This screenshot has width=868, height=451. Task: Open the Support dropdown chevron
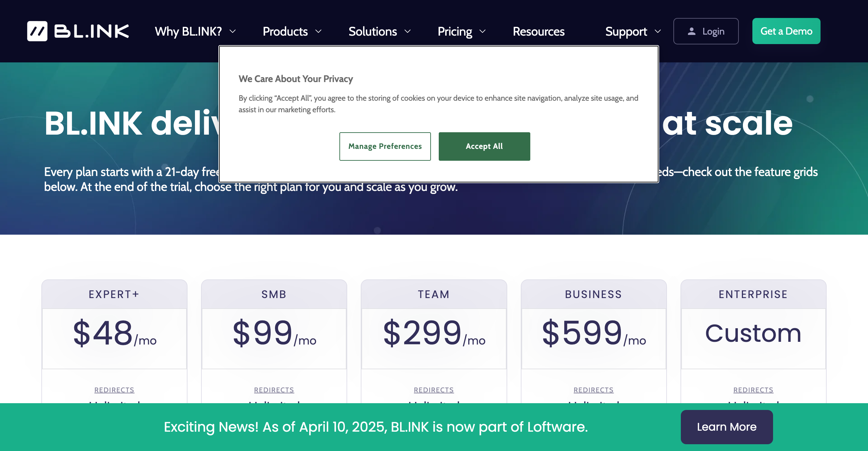click(x=658, y=32)
